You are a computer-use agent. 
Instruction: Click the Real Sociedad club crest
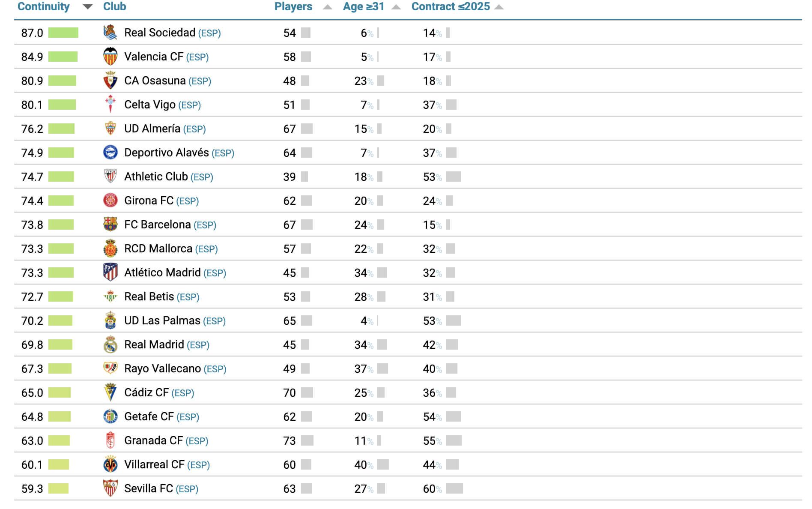tap(110, 32)
